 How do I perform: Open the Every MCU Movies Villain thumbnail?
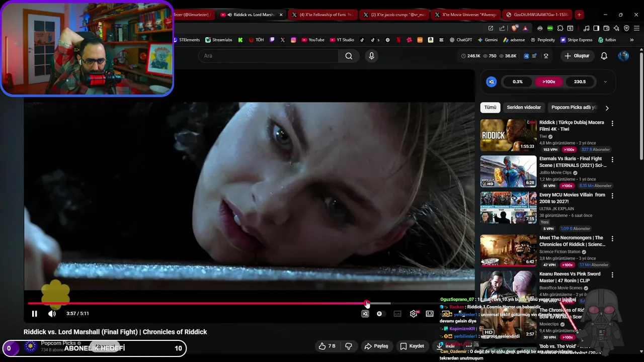pos(508,208)
